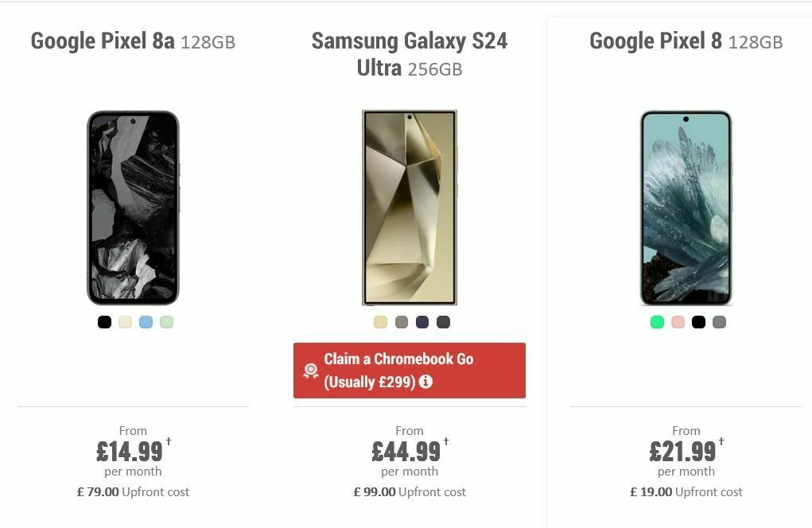Open the Google Pixel 8 product page
812x528 pixels.
[685, 41]
